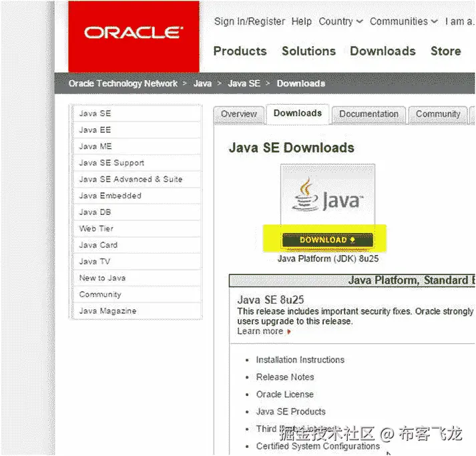Open the Community tab
The height and width of the screenshot is (456, 476).
coord(438,114)
